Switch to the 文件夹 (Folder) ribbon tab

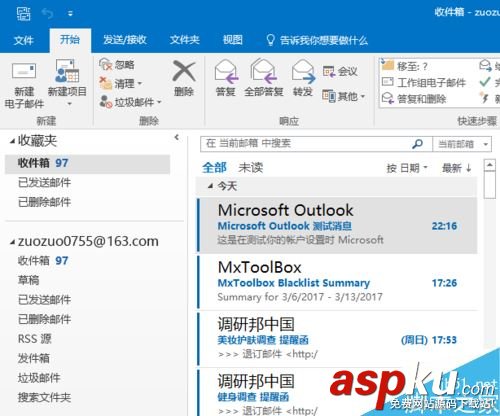pos(185,40)
